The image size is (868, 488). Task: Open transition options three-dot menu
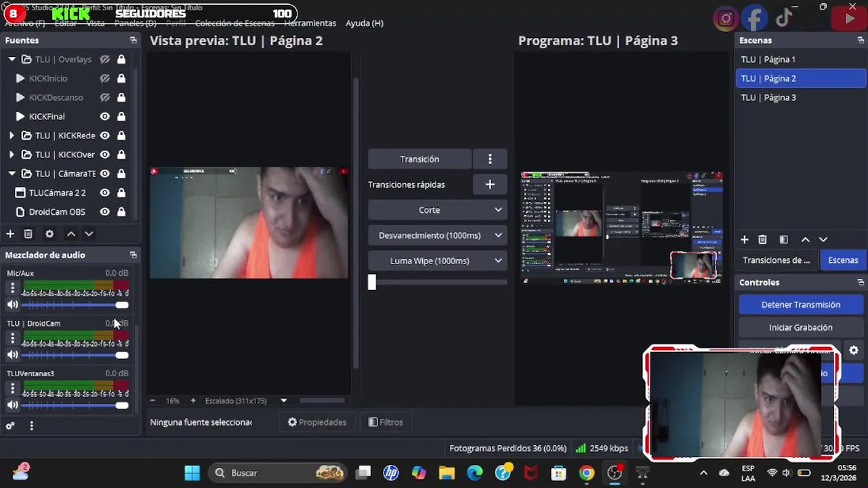(x=490, y=159)
